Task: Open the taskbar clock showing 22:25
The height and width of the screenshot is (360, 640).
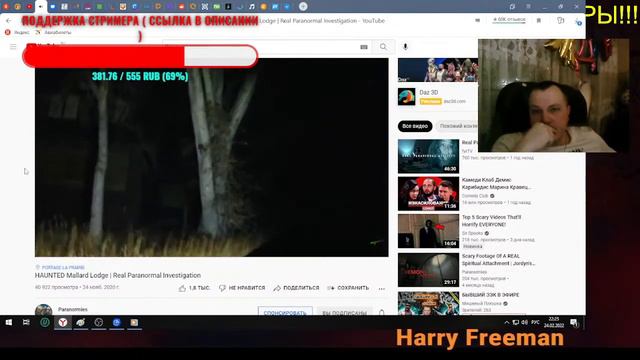Action: (x=554, y=322)
